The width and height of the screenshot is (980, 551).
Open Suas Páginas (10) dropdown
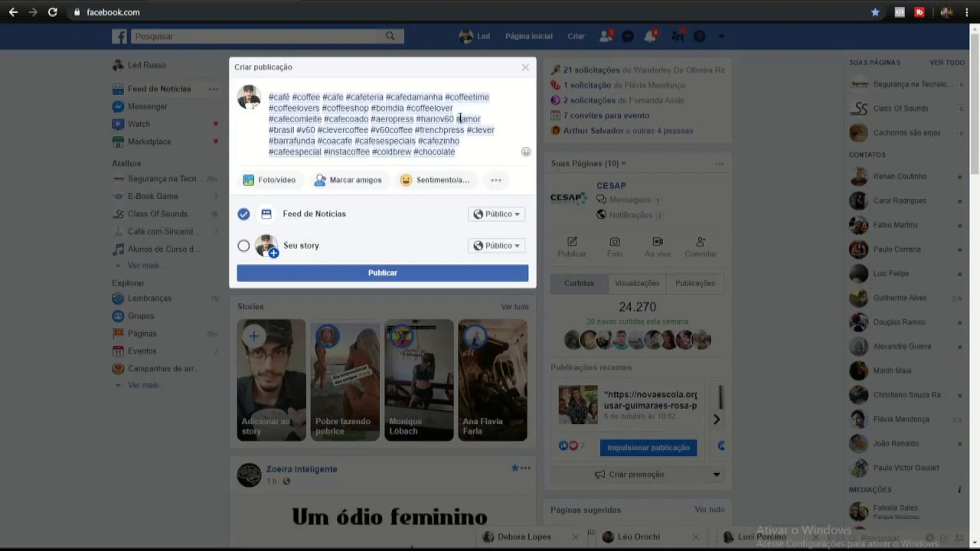pos(588,164)
